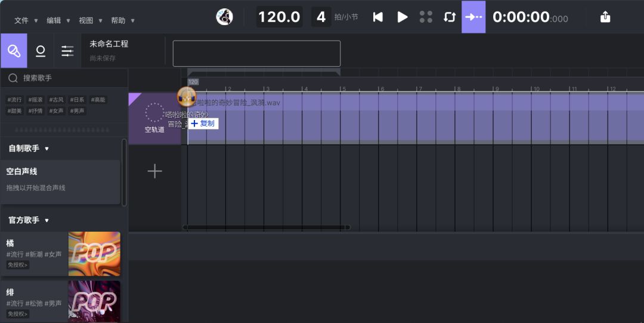The height and width of the screenshot is (323, 644).
Task: Toggle the purple follow-playhead button
Action: [473, 17]
